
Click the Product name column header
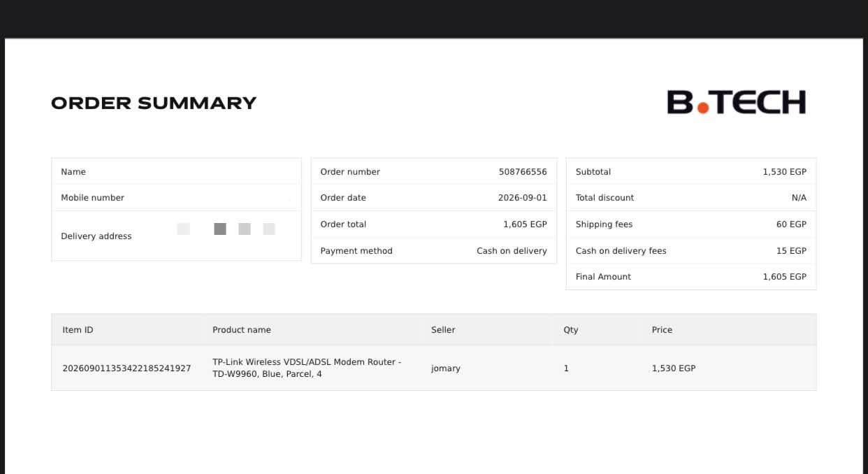pos(242,330)
